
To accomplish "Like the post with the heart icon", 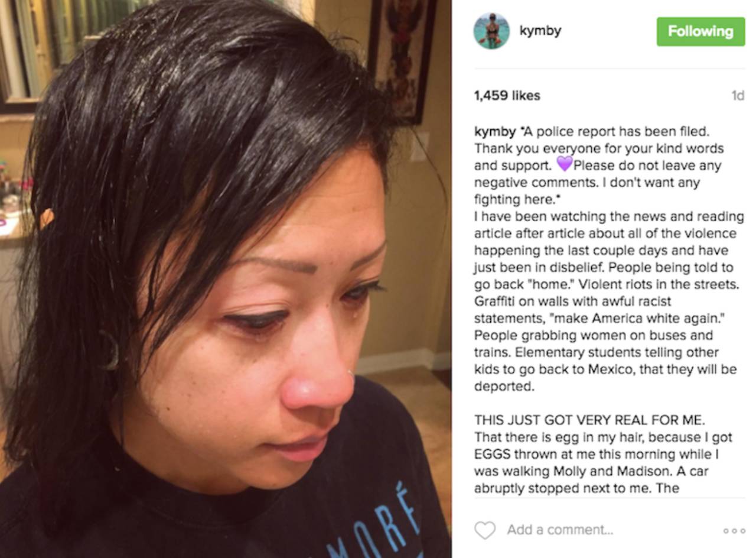I will (x=485, y=530).
